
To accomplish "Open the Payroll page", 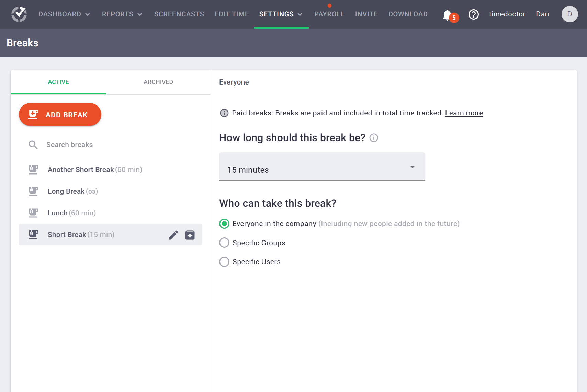I will tap(329, 14).
